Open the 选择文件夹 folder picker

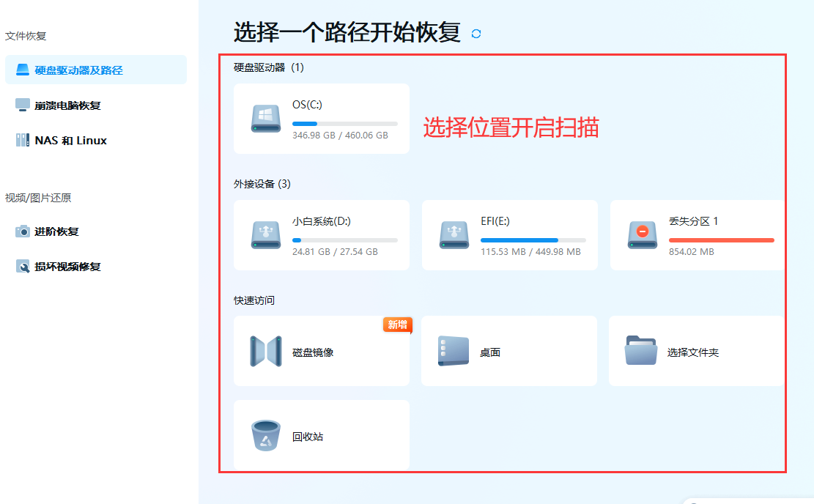pyautogui.click(x=696, y=350)
